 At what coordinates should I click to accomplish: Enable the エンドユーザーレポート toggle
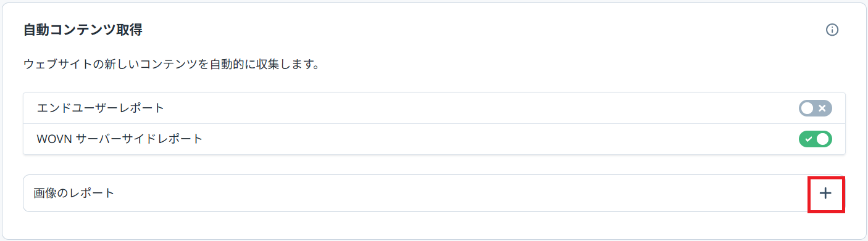pos(816,108)
